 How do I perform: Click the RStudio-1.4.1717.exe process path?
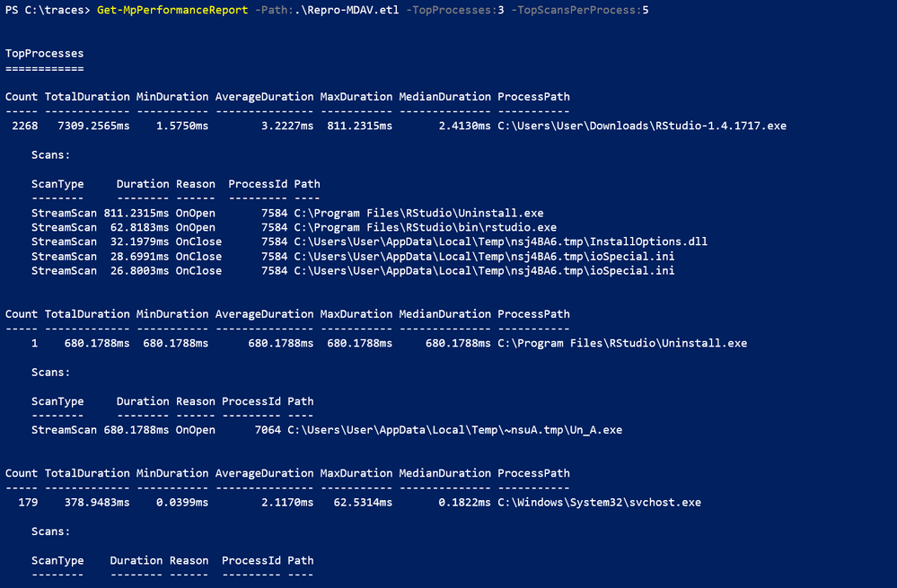point(642,126)
